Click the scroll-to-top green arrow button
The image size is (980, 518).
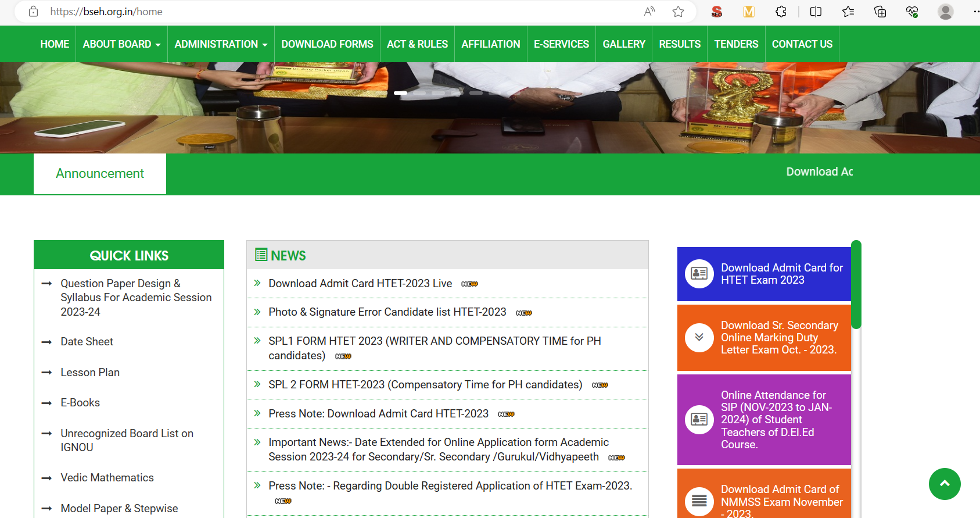click(945, 484)
